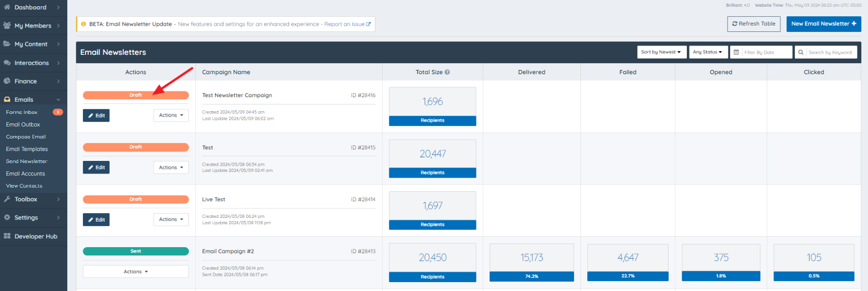Click the Draft badge for Test Newsletter Campaign
Viewport: 868px width, 291px height.
(x=136, y=95)
